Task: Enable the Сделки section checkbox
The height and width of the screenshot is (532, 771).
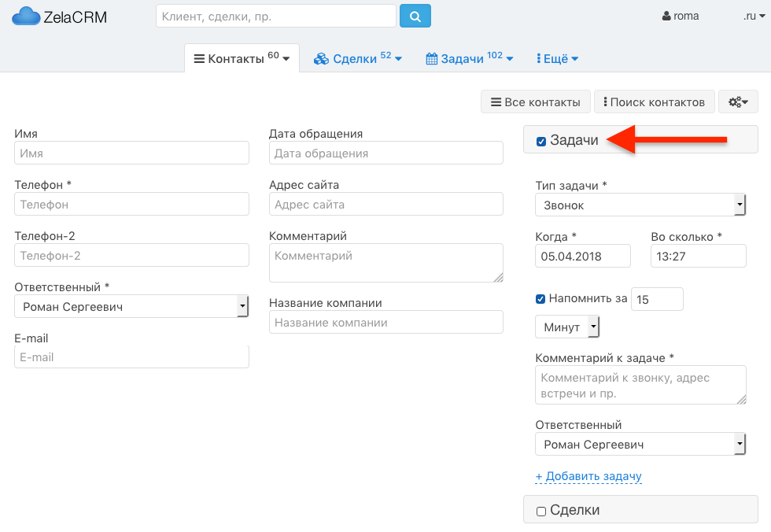Action: pos(541,512)
